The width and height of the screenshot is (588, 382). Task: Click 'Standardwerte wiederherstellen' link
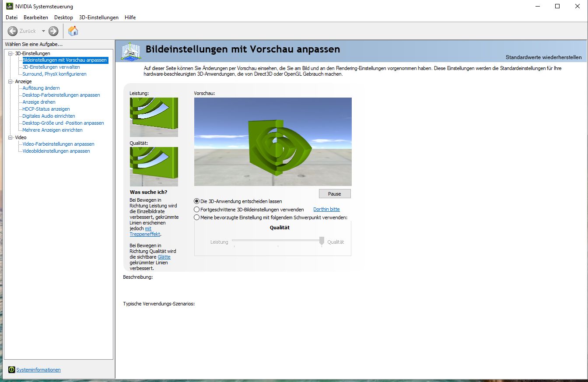pos(544,57)
